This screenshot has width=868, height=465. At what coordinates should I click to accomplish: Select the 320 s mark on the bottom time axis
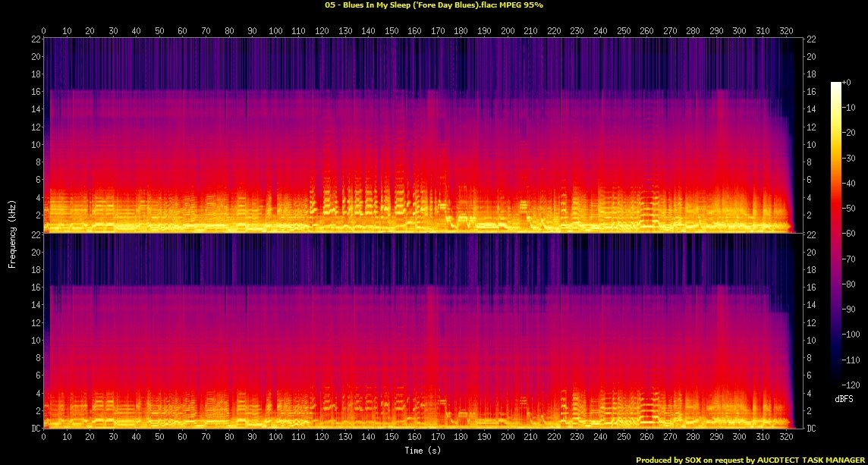(785, 438)
